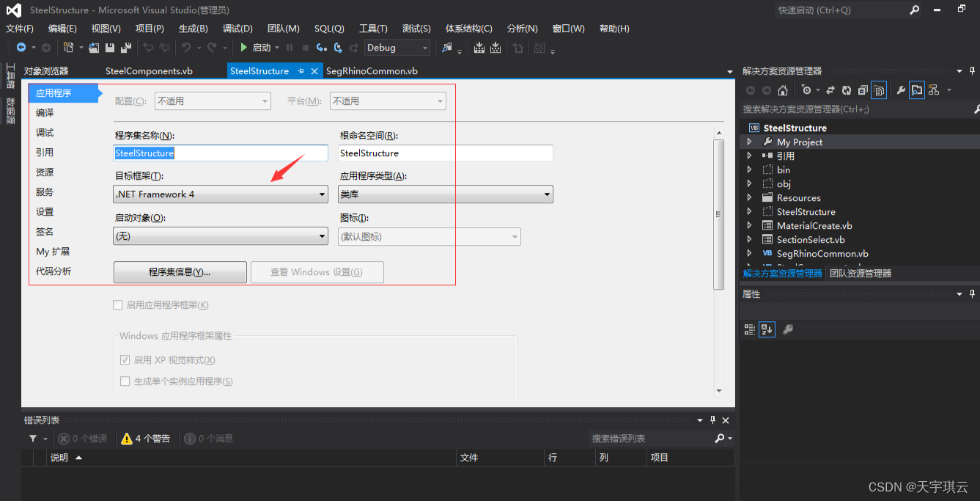Select the 编译 project settings page

point(45,113)
